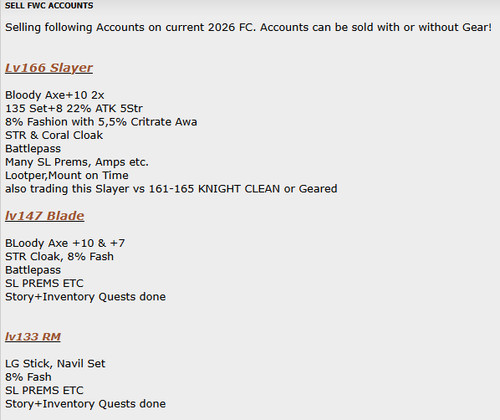The height and width of the screenshot is (420, 500).
Task: Click the 'BLoody Axe +10 & +7' line
Action: (x=65, y=243)
